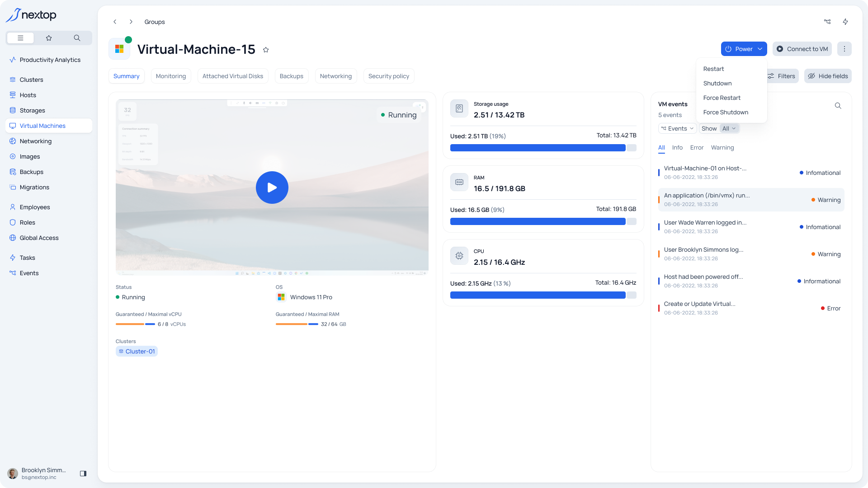868x488 pixels.
Task: Filter events by Info
Action: (677, 148)
